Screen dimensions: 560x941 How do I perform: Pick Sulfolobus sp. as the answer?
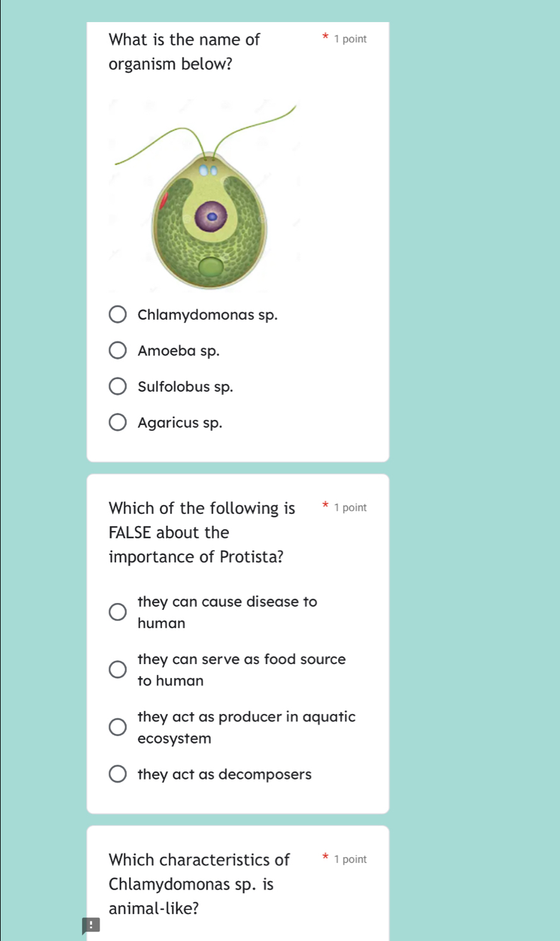(x=118, y=387)
